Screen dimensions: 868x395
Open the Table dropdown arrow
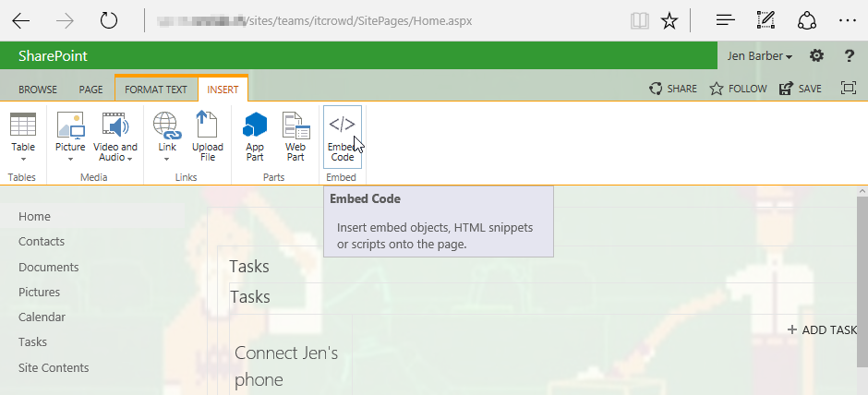[23, 160]
